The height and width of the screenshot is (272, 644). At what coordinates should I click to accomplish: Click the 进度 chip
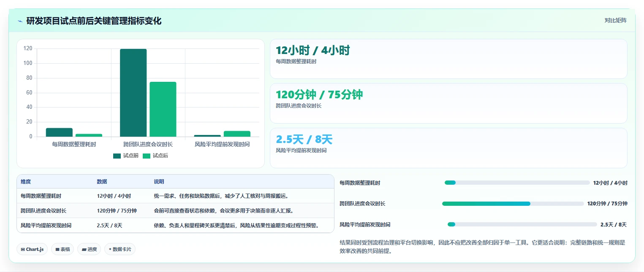click(89, 249)
